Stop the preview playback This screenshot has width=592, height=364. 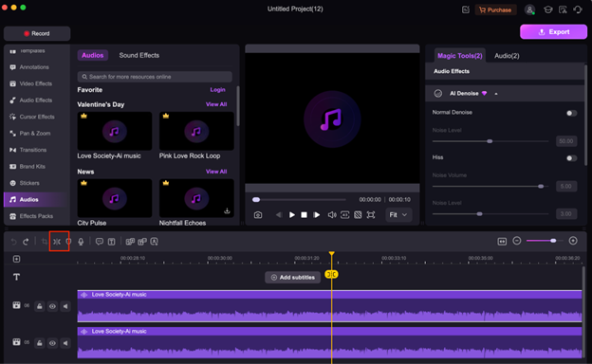[304, 215]
